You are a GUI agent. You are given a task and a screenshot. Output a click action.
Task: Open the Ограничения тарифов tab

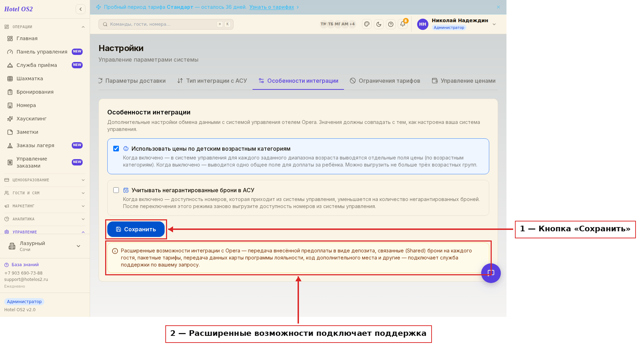click(x=385, y=81)
